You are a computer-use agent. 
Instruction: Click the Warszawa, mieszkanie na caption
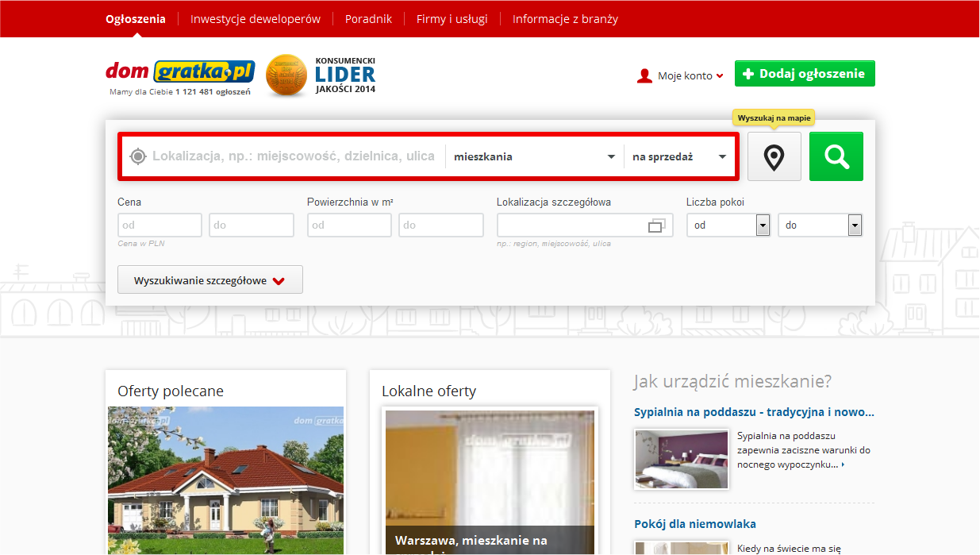[x=471, y=541]
